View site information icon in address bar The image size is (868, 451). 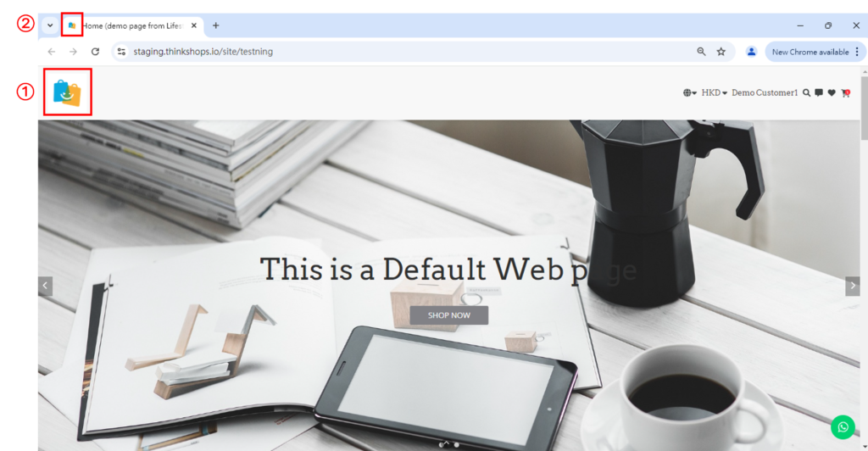click(x=121, y=52)
